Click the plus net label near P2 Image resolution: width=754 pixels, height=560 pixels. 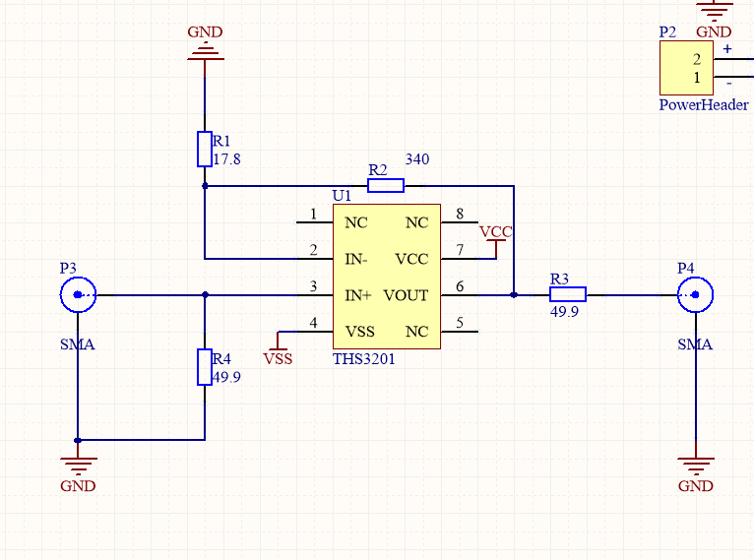(x=727, y=48)
